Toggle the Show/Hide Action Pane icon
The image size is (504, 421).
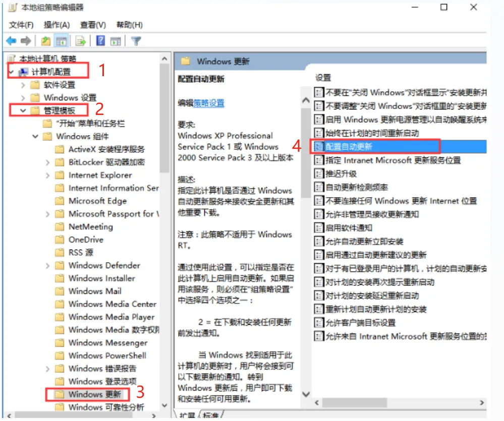pos(116,41)
